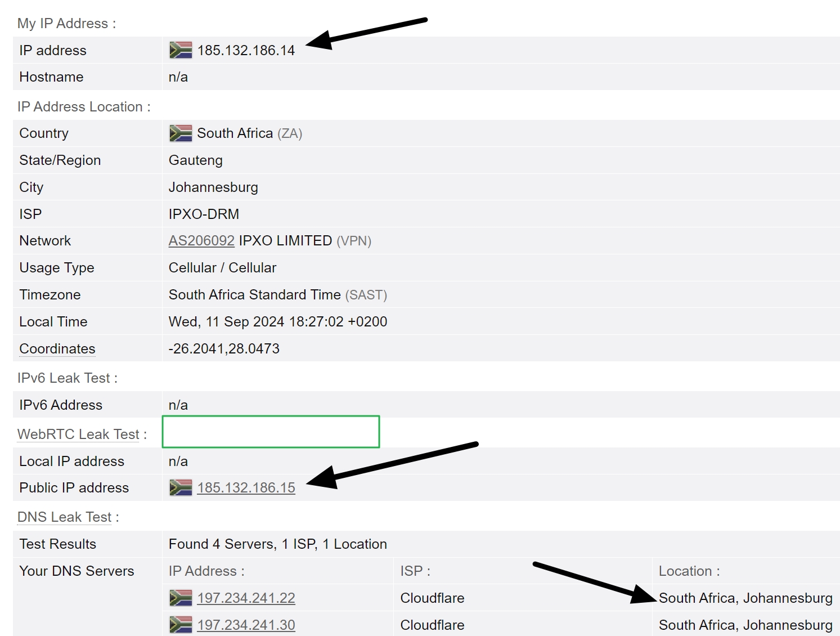Open the Coordinates link
This screenshot has width=840, height=636.
(x=57, y=348)
